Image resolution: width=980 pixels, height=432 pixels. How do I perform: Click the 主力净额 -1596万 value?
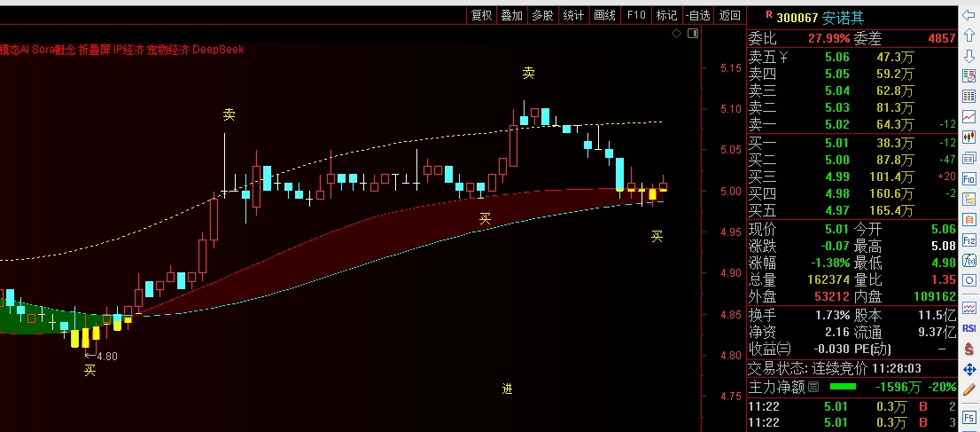click(x=898, y=387)
